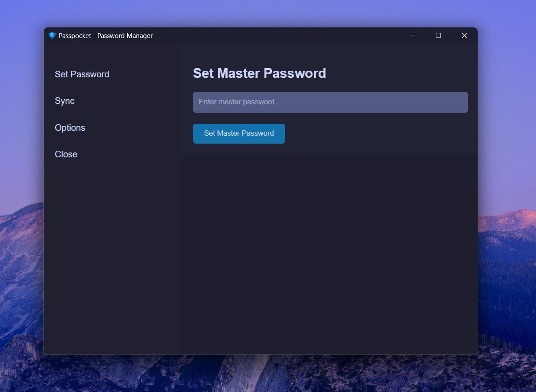Choose Sync in the left navigation
536x392 pixels.
[65, 101]
